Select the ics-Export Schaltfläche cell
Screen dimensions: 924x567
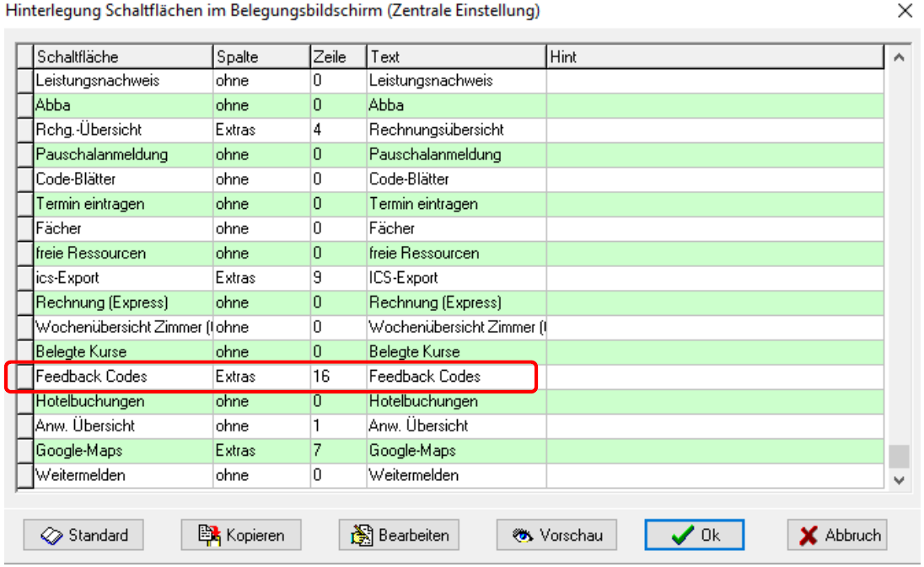click(x=122, y=278)
